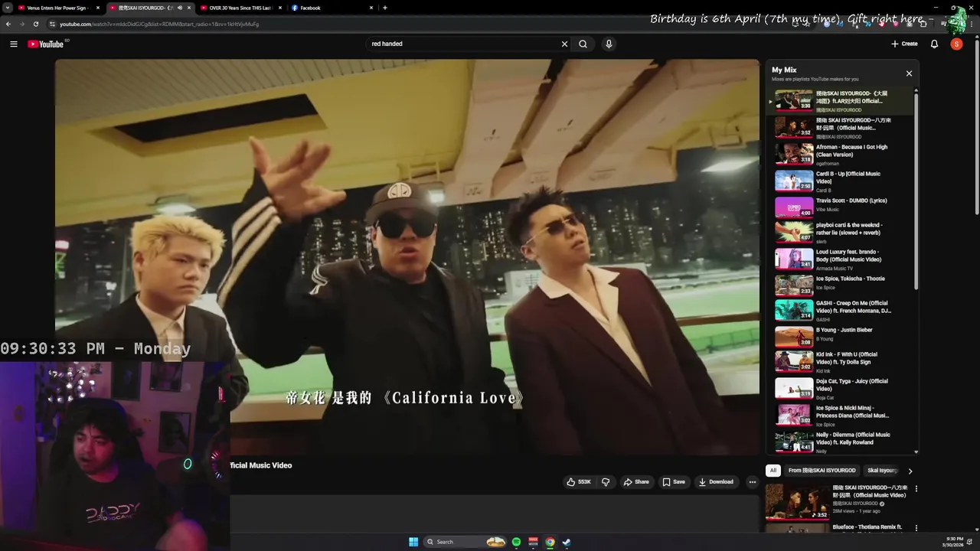Dislike the current video
The width and height of the screenshot is (980, 551).
[x=606, y=482]
